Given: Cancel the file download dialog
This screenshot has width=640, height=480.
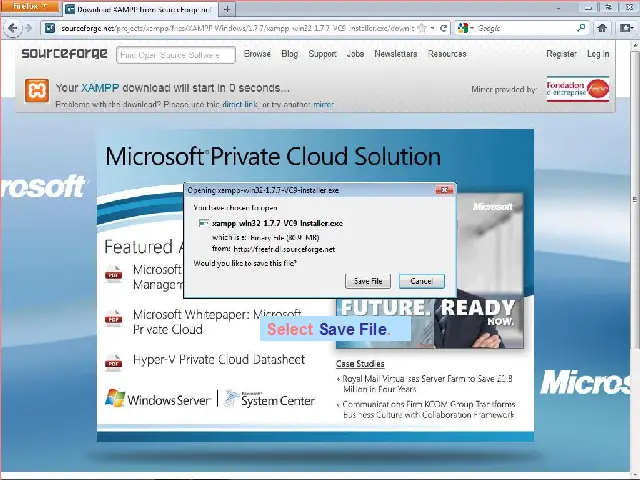Looking at the screenshot, I should (x=422, y=281).
